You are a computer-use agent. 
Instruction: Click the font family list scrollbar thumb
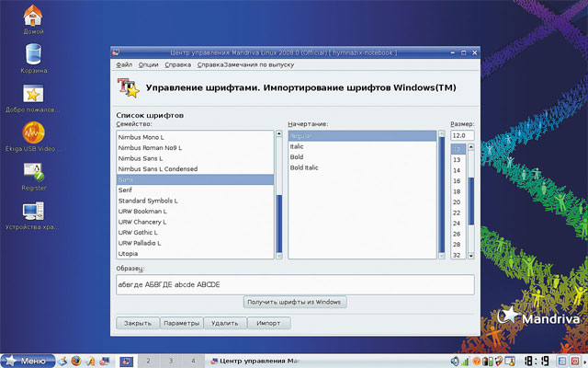(279, 224)
